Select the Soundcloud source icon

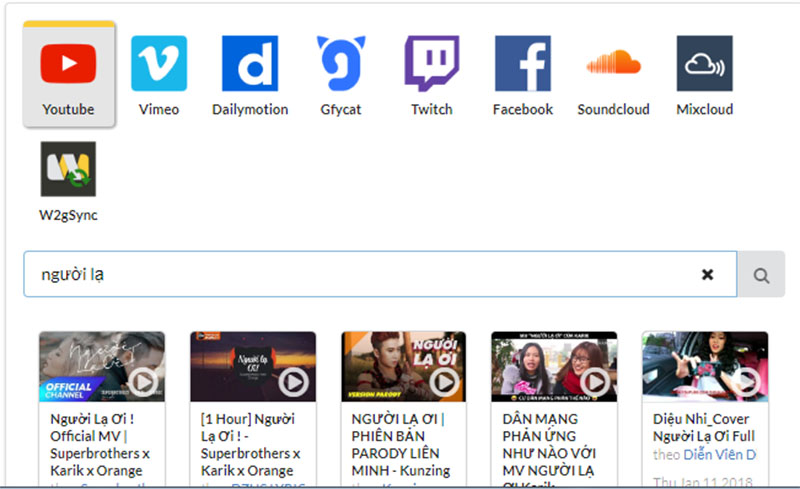point(613,62)
